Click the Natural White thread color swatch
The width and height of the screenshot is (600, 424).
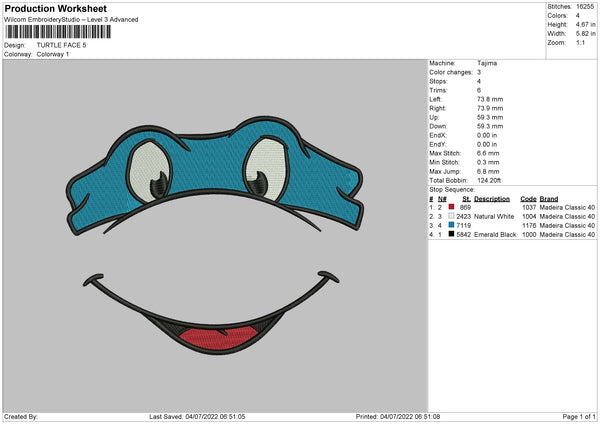pyautogui.click(x=451, y=216)
